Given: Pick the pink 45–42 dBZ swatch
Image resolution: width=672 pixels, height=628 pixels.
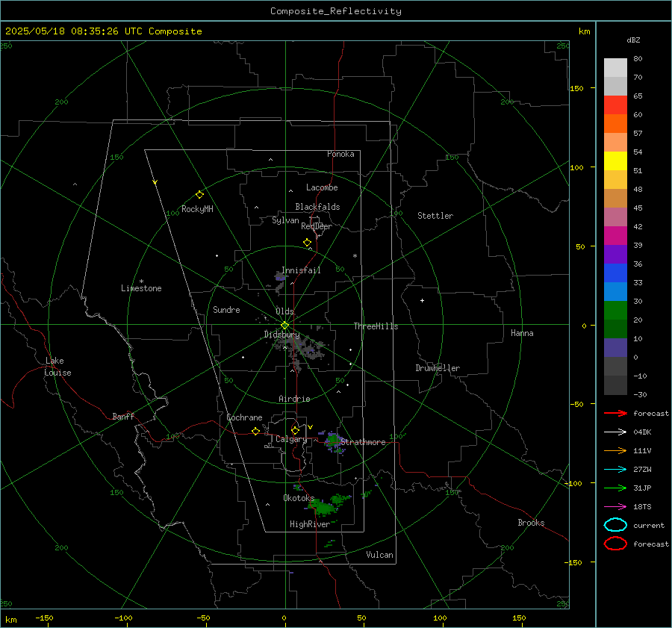Looking at the screenshot, I should point(615,217).
